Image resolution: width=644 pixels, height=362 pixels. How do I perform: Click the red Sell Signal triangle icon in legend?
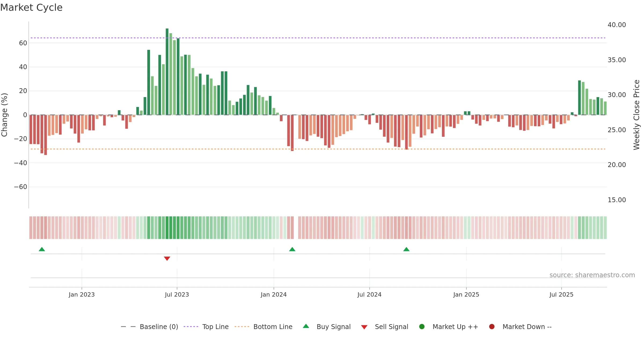[x=364, y=327]
